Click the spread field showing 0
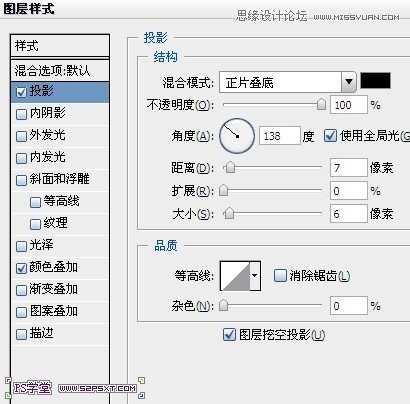410x404 pixels. click(x=349, y=191)
